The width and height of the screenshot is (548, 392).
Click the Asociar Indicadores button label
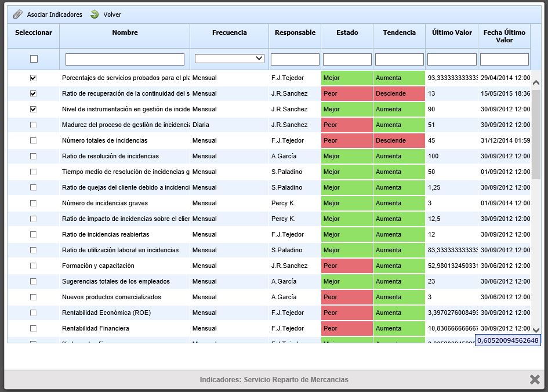55,14
